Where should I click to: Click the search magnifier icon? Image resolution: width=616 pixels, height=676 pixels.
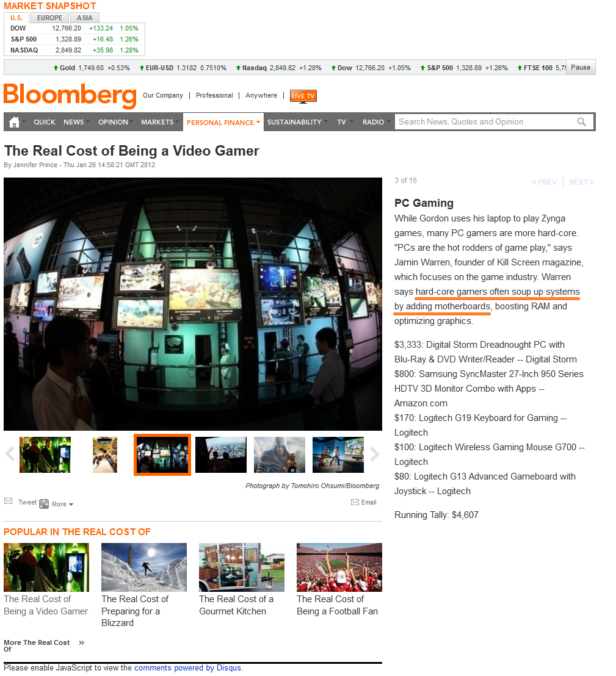[581, 122]
